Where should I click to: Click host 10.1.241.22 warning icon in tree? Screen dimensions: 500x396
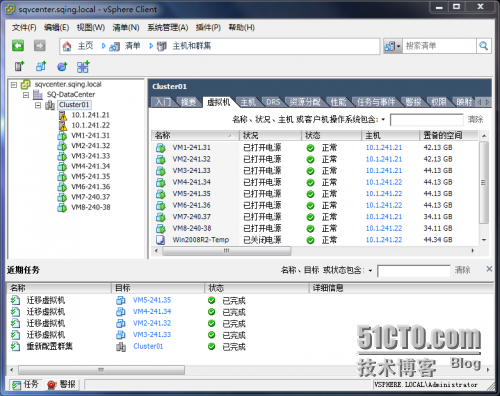pyautogui.click(x=62, y=126)
